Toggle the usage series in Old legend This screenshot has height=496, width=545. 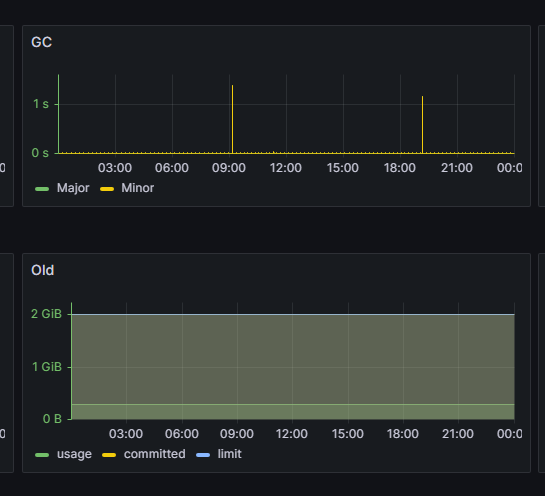coord(74,454)
